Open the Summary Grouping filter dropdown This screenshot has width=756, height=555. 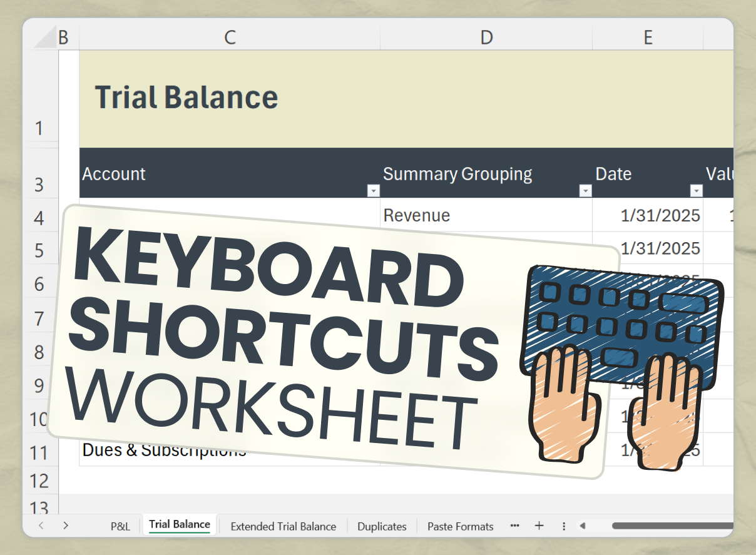pos(585,190)
